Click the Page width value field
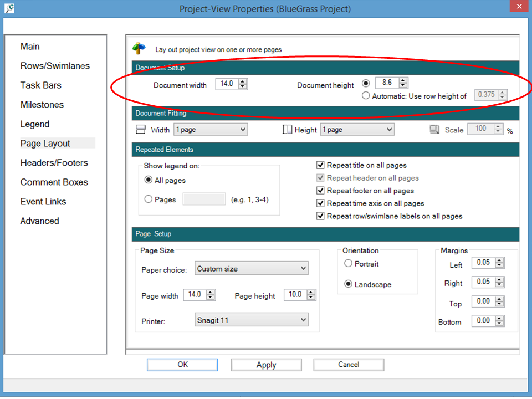 click(x=195, y=294)
